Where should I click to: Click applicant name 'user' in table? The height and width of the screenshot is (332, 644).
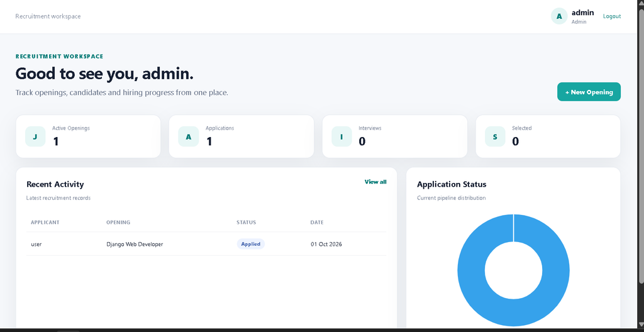[x=36, y=244]
